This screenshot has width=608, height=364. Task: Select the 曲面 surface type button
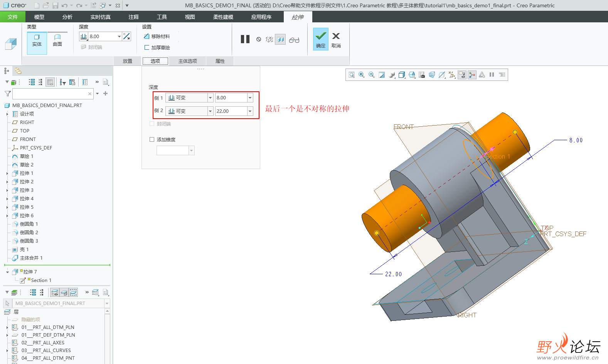coord(57,40)
